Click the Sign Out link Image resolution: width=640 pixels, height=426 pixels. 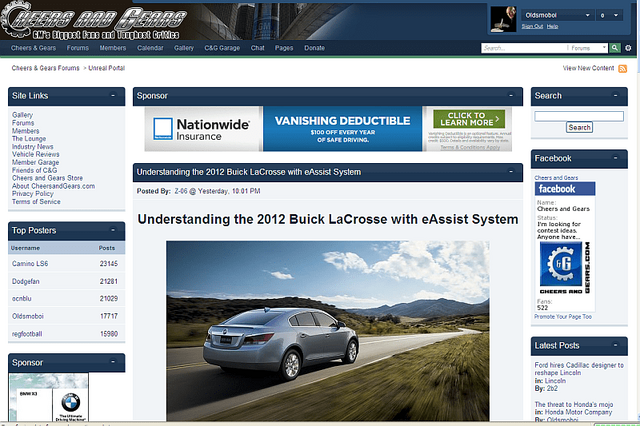(x=532, y=27)
